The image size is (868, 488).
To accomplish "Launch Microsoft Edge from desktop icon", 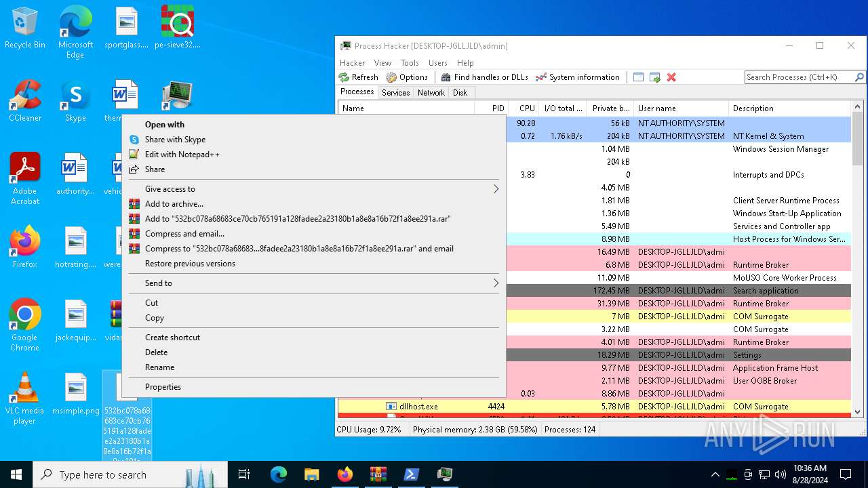I will tap(75, 33).
